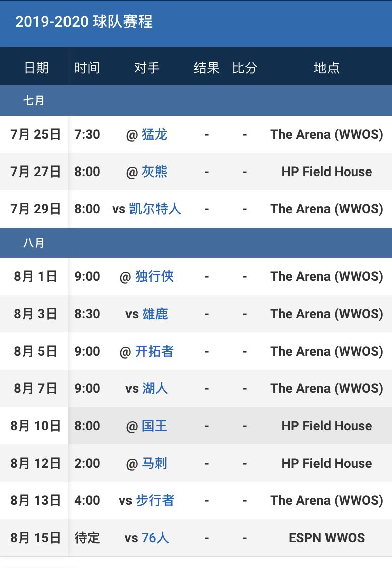Open the 76人 team link

coord(155,538)
